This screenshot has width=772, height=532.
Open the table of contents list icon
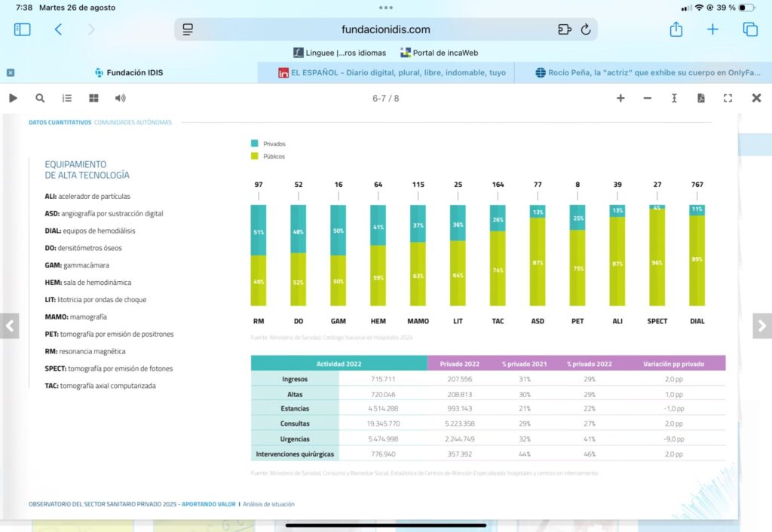pyautogui.click(x=67, y=98)
